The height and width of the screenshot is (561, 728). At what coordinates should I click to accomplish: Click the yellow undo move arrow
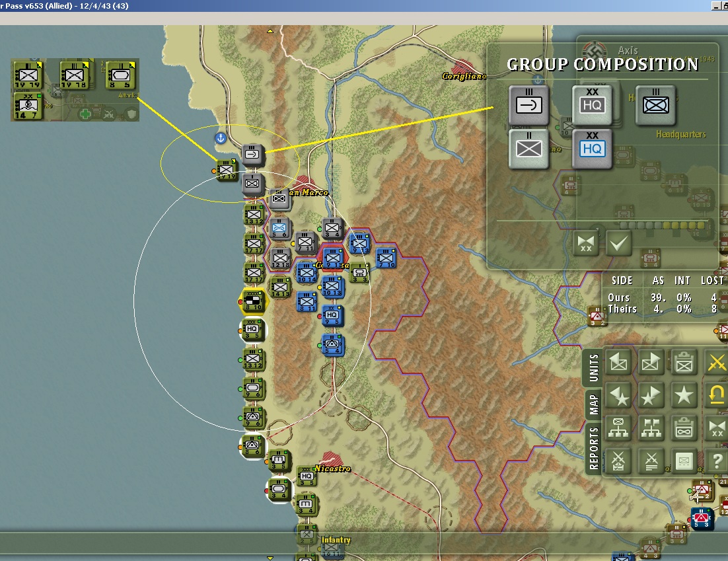[716, 396]
